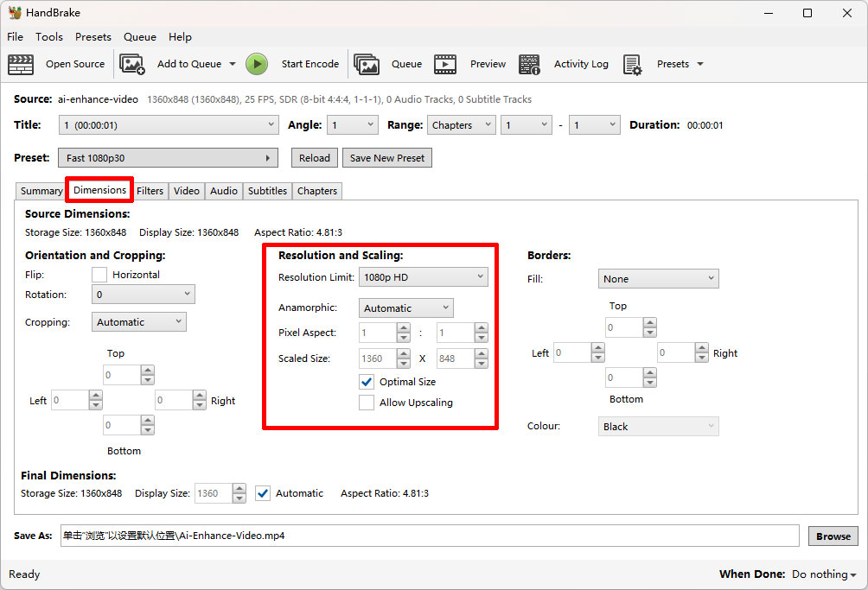This screenshot has height=590, width=868.
Task: Open the border Fill dropdown
Action: (658, 278)
